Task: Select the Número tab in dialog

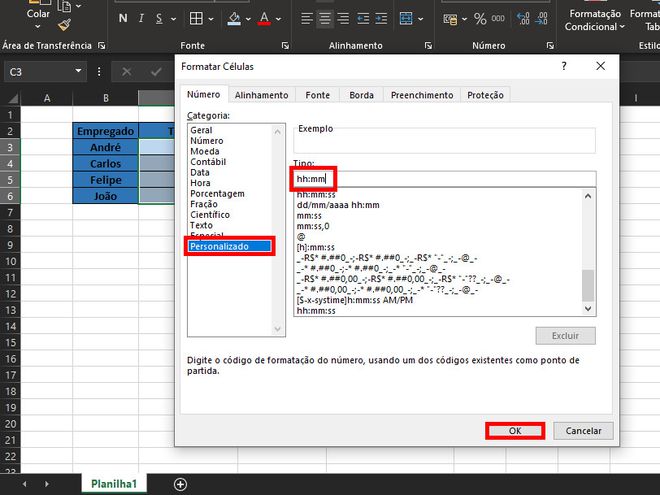Action: point(204,94)
